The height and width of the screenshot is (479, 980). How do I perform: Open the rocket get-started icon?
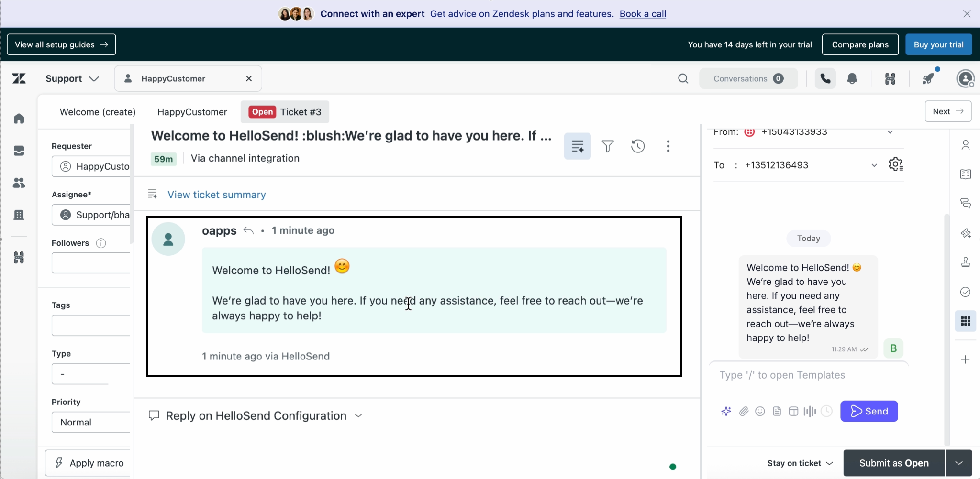pos(929,78)
